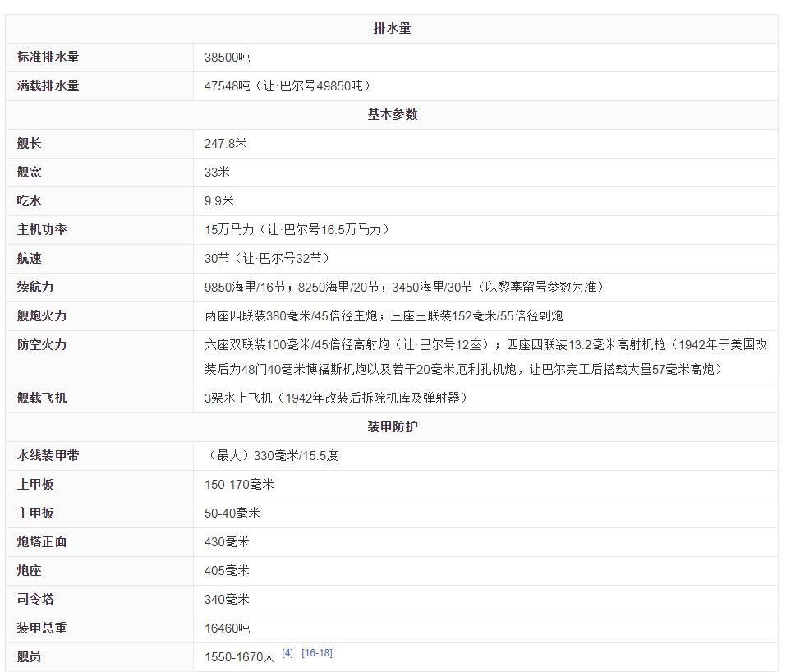Click the 装甲防护 section header
Viewport: 791px width, 672px height.
pyautogui.click(x=392, y=427)
